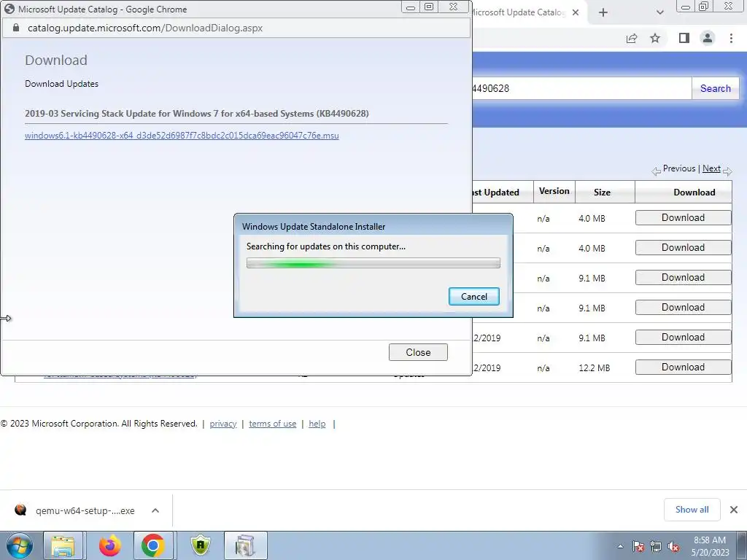Image resolution: width=747 pixels, height=560 pixels.
Task: Open a new Chrome tab
Action: 603,12
